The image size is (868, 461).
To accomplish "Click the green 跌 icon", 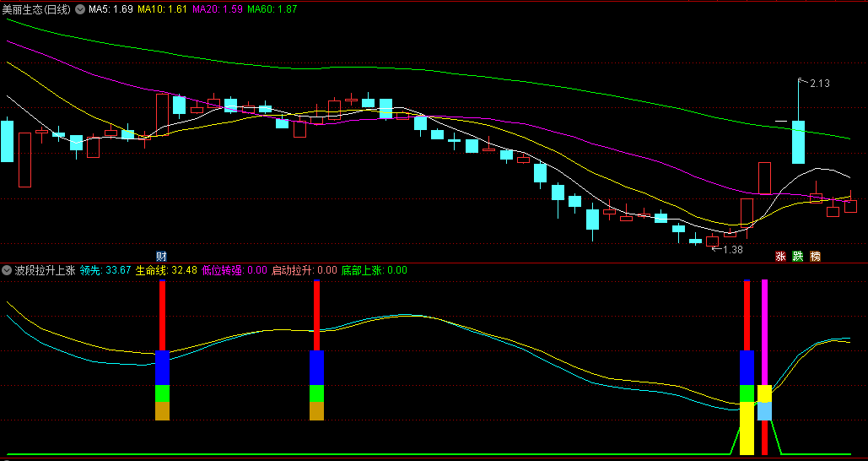I will pyautogui.click(x=798, y=256).
